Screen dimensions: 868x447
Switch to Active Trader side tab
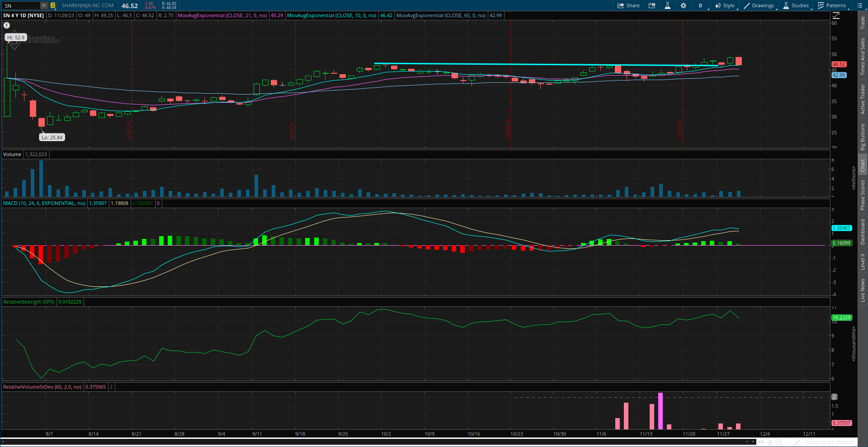click(x=863, y=99)
